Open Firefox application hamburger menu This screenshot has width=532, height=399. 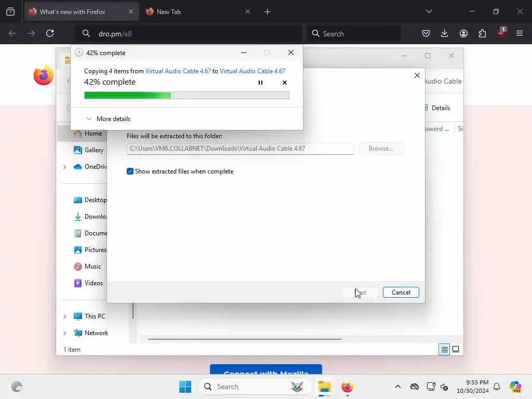(x=520, y=33)
